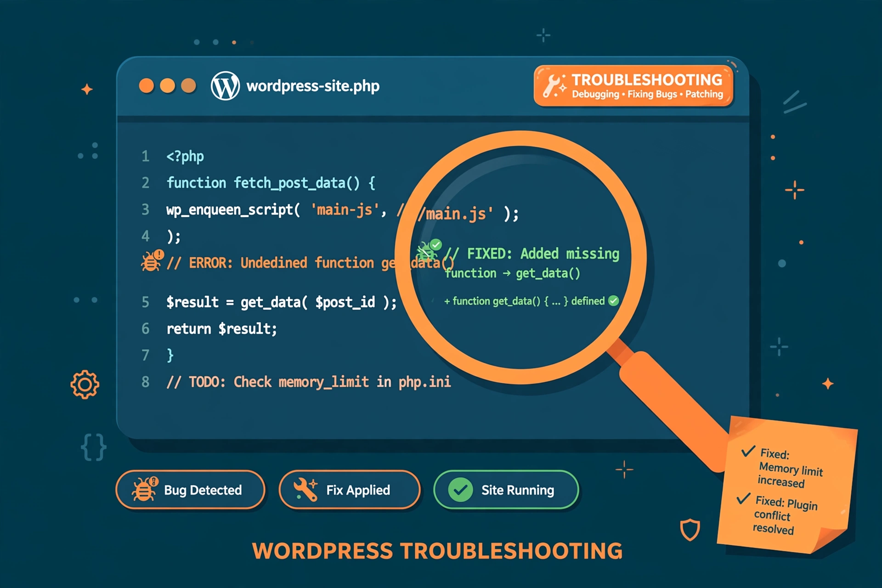The height and width of the screenshot is (588, 882).
Task: Click 'Debugging • Fixing Bugs • Patching' subtitle
Action: click(x=647, y=94)
